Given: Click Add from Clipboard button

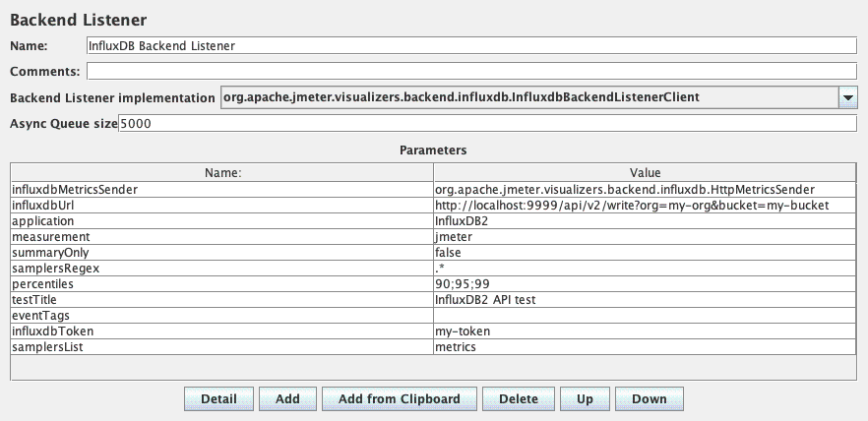Looking at the screenshot, I should point(399,399).
